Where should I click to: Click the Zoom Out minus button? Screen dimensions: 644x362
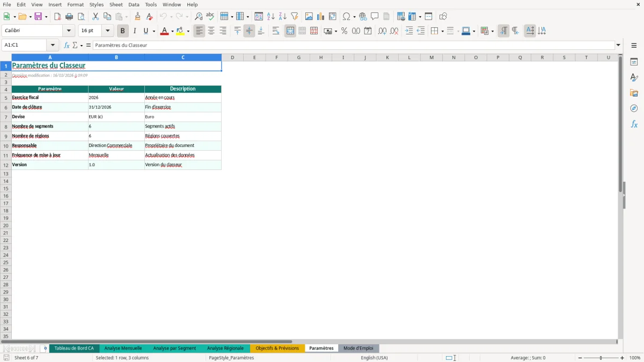(x=580, y=358)
